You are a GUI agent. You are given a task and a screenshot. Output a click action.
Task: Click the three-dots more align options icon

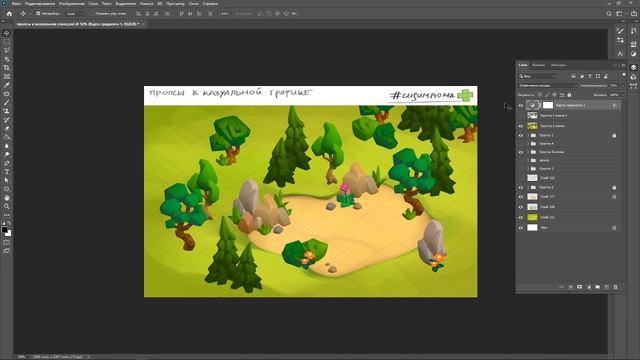[x=224, y=13]
